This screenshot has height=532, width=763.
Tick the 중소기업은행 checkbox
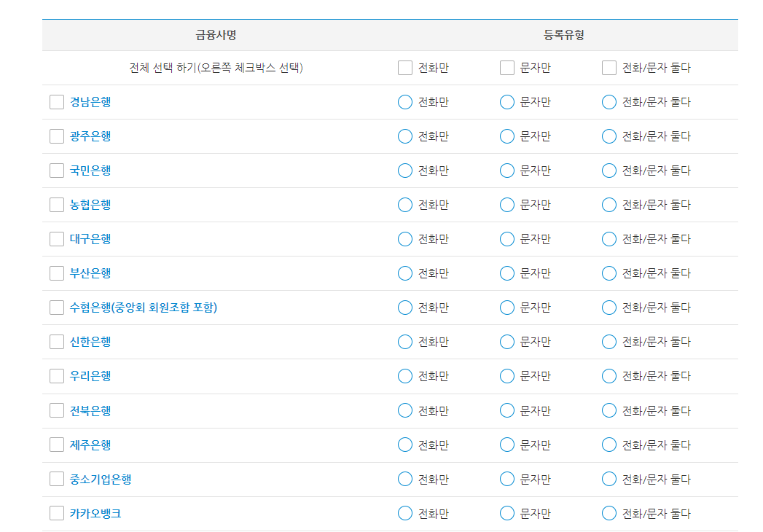(57, 479)
